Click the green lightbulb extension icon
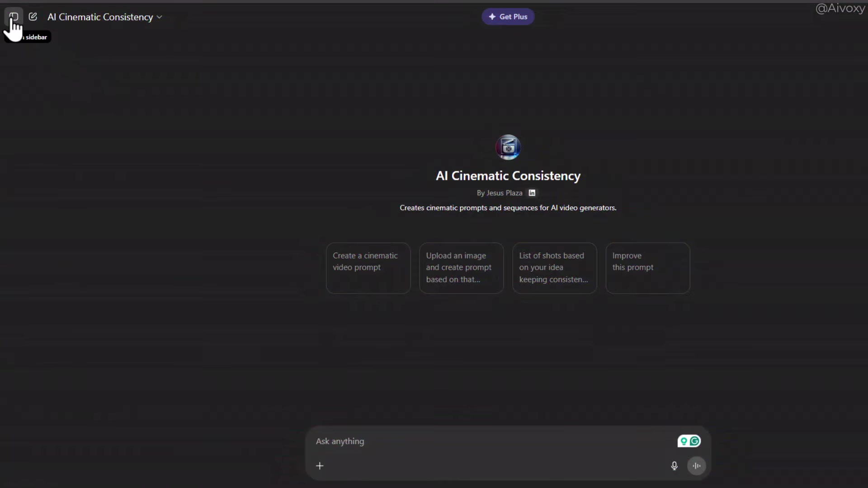Screen dimensions: 868x488 684,441
